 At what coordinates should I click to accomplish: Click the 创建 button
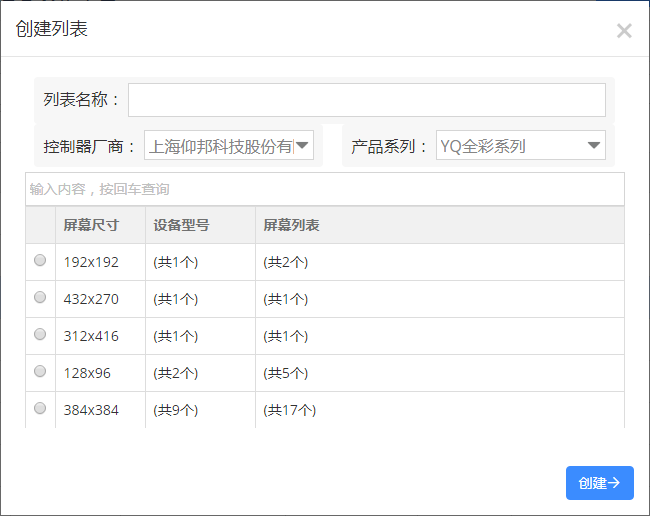(600, 483)
